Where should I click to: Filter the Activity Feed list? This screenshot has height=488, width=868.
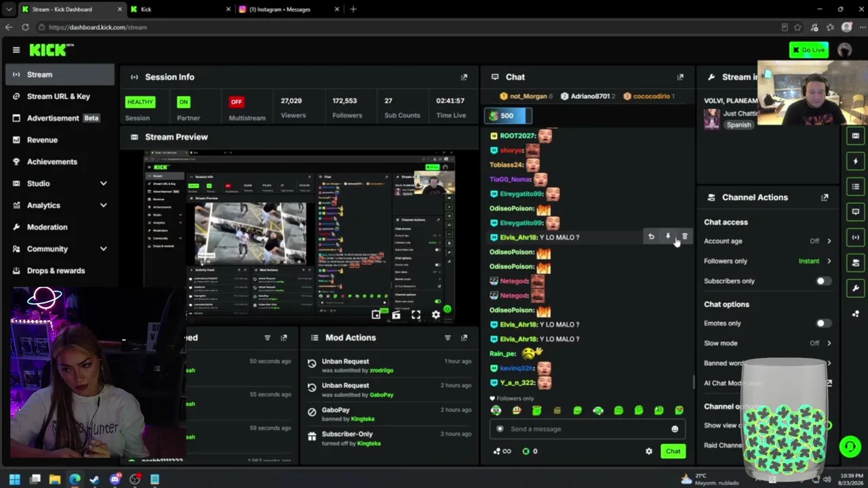click(267, 338)
